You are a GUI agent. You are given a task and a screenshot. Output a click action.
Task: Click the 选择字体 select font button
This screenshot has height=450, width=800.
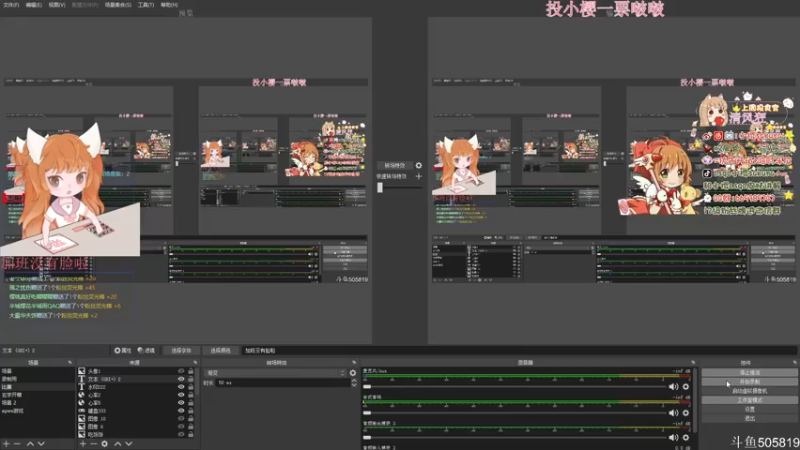coord(181,351)
